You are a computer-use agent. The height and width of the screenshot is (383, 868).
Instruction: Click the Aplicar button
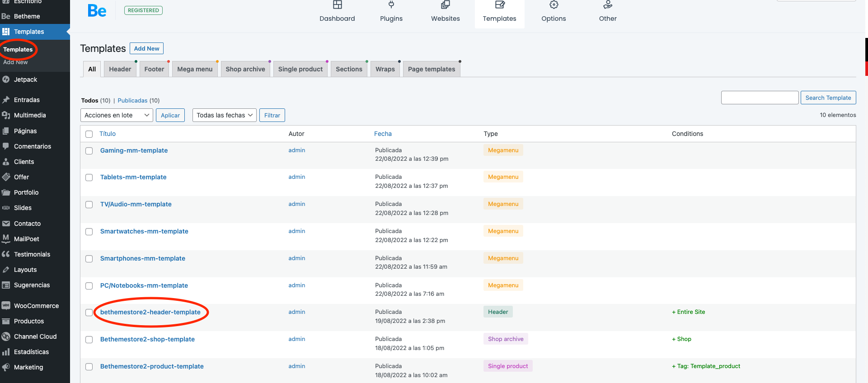click(170, 115)
